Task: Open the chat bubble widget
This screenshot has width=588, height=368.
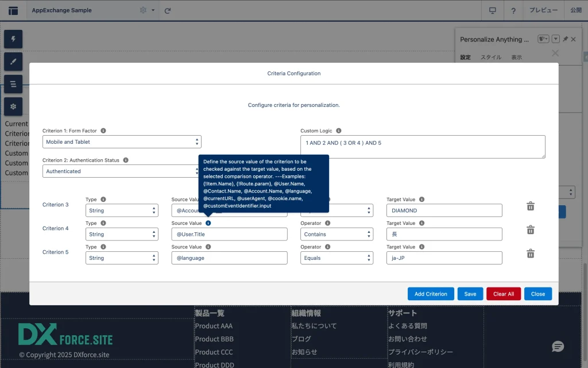Action: [558, 346]
